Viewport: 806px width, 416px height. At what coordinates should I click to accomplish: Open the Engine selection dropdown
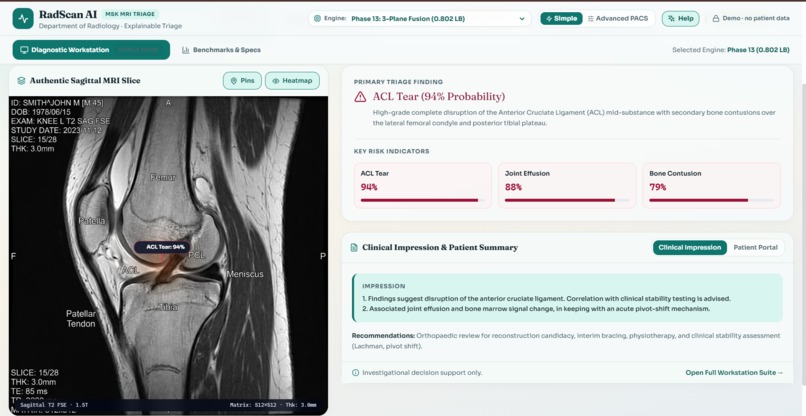419,19
